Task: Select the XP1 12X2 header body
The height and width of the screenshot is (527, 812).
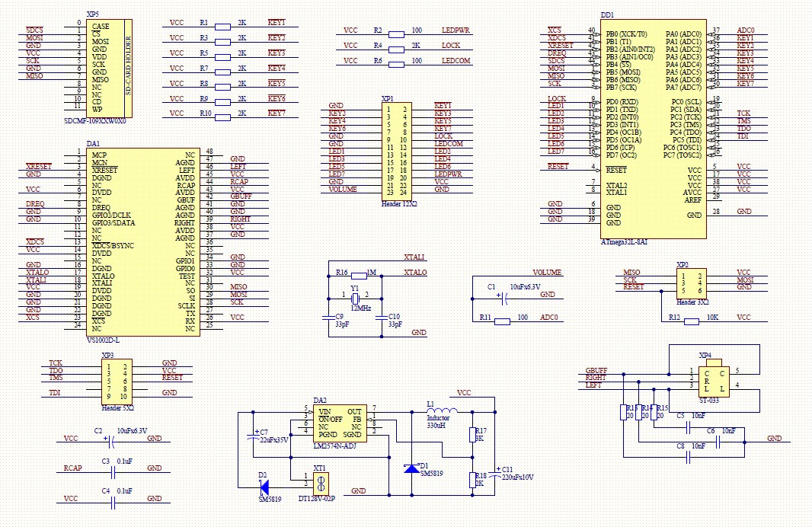Action: 396,151
